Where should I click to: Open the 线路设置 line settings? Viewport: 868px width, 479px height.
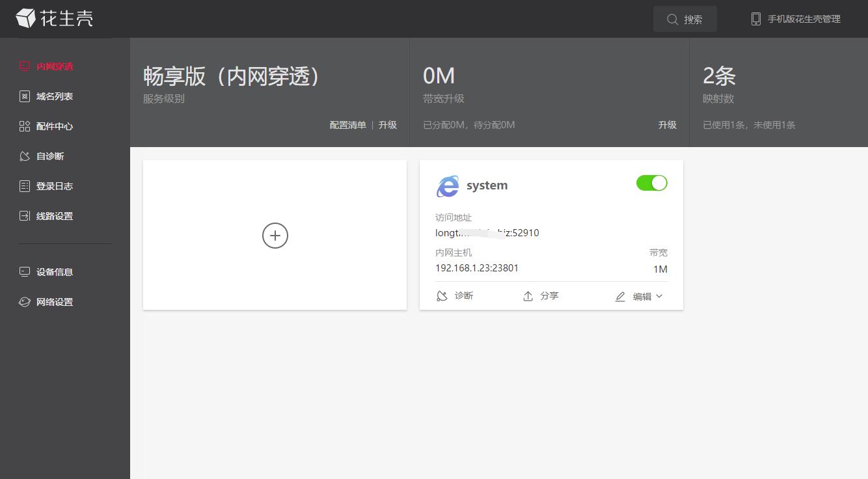click(54, 215)
